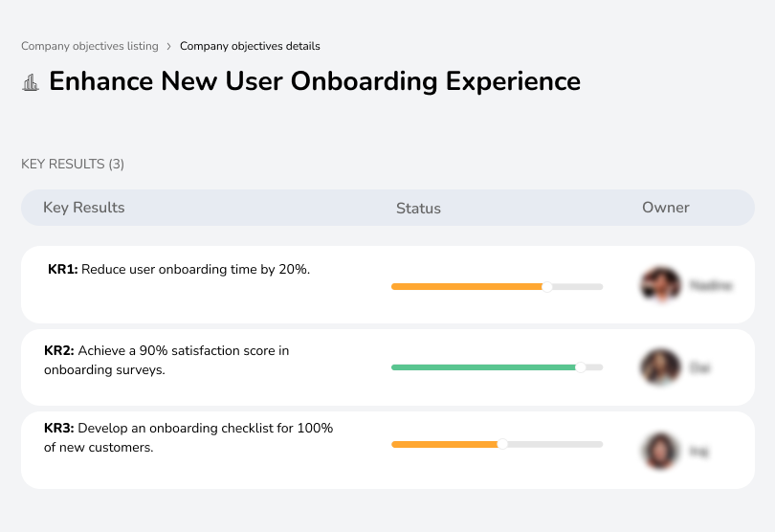The image size is (775, 532).
Task: Click the KR1 orange progress slider handle
Action: [546, 287]
